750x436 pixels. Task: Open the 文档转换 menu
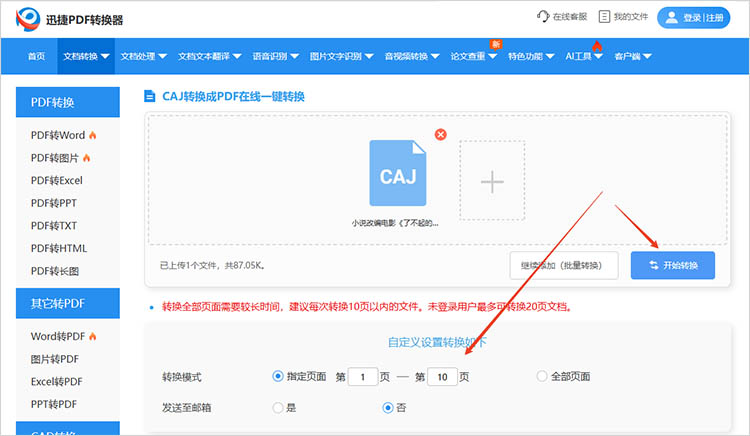tap(86, 56)
